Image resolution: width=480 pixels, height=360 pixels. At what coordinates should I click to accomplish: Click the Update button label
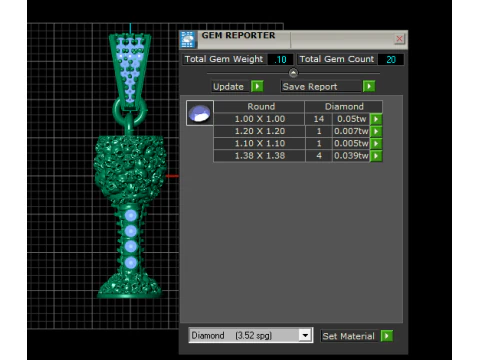tap(229, 86)
